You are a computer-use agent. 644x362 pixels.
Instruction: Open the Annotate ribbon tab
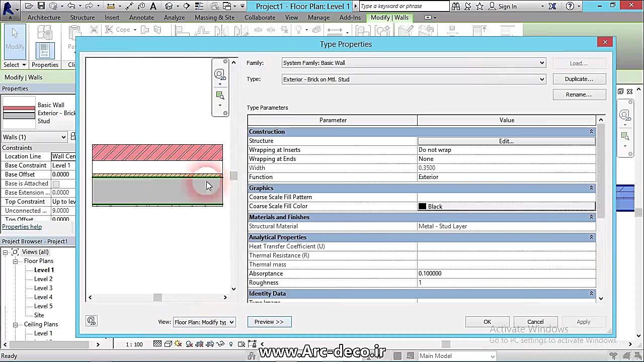tap(141, 17)
